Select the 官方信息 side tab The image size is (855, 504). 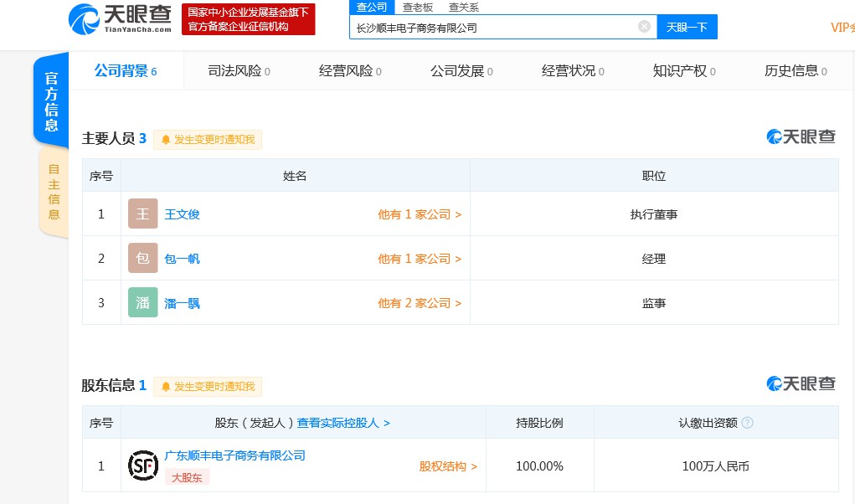51,100
